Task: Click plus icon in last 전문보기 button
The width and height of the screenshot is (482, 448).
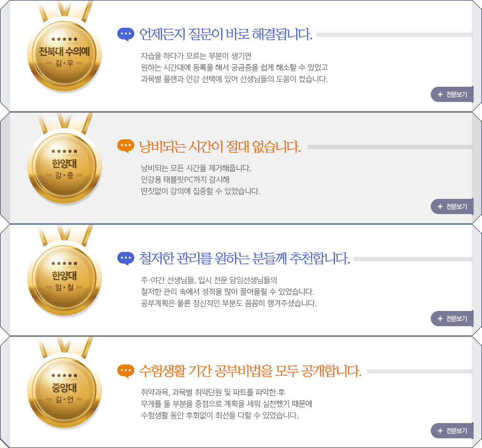Action: (x=440, y=431)
